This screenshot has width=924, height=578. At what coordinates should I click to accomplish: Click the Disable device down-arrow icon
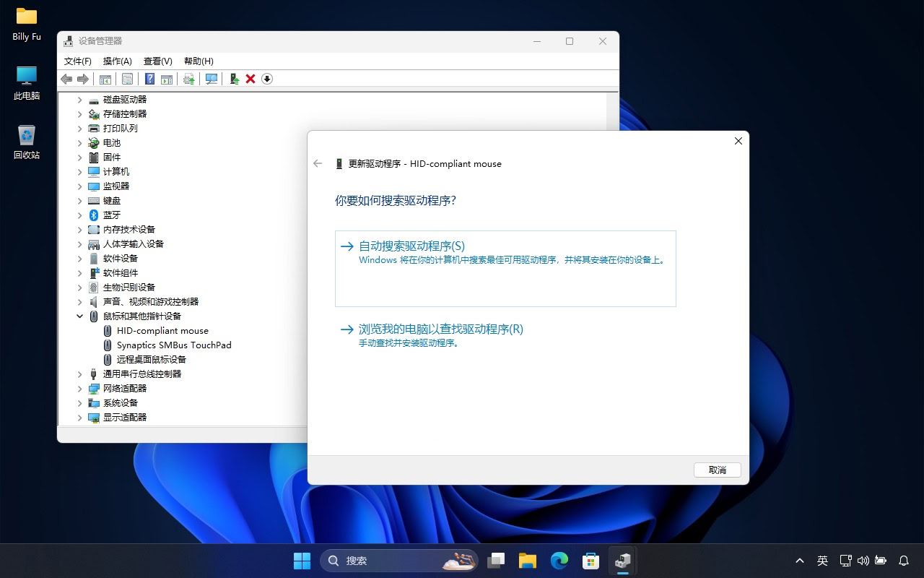pos(267,79)
